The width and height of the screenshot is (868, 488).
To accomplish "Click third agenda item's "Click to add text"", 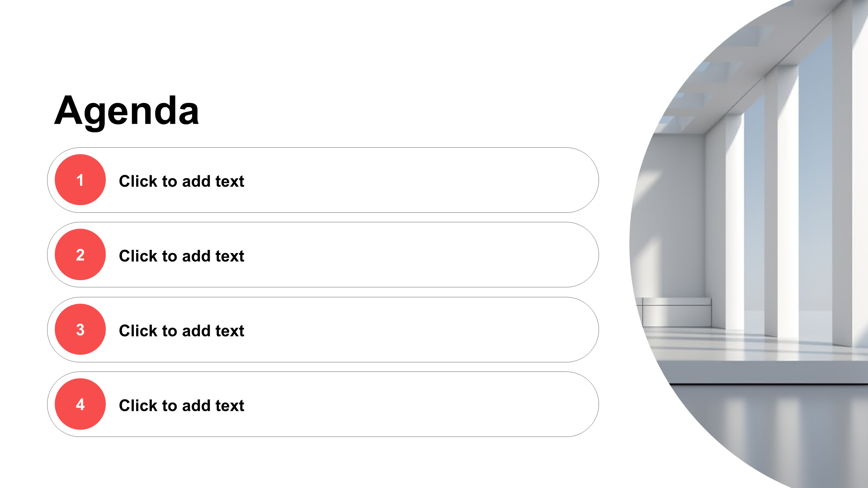I will (181, 331).
